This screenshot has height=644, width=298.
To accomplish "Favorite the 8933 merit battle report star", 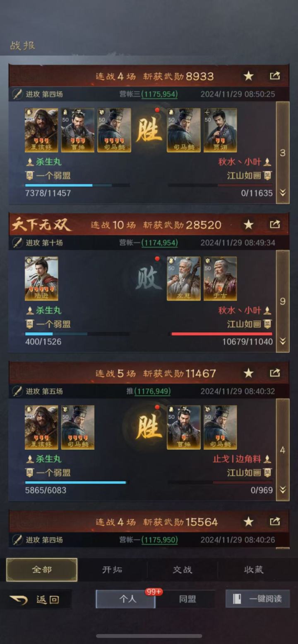I will coord(248,76).
